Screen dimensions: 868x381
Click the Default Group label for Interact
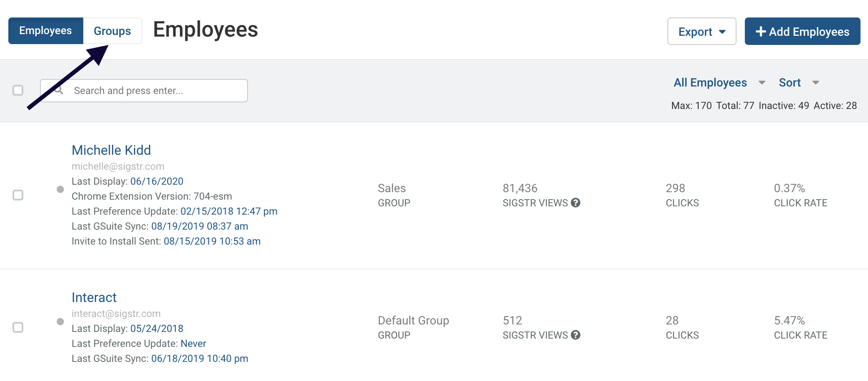pos(413,320)
